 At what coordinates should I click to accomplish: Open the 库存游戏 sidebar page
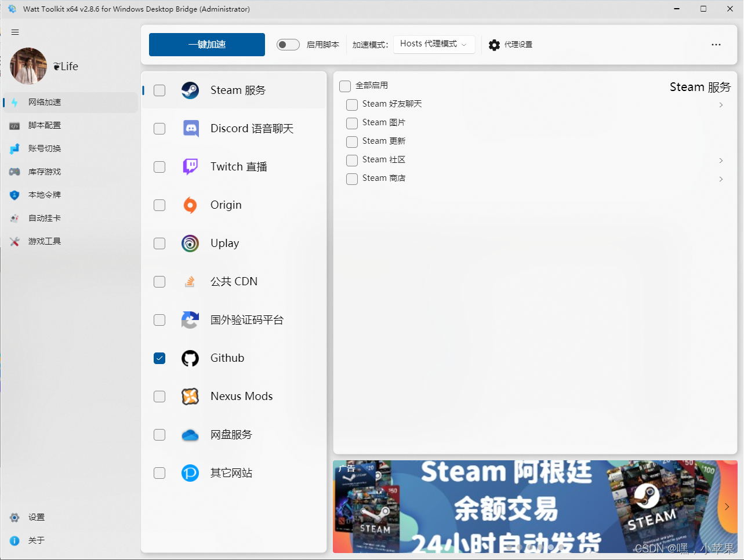pyautogui.click(x=70, y=172)
